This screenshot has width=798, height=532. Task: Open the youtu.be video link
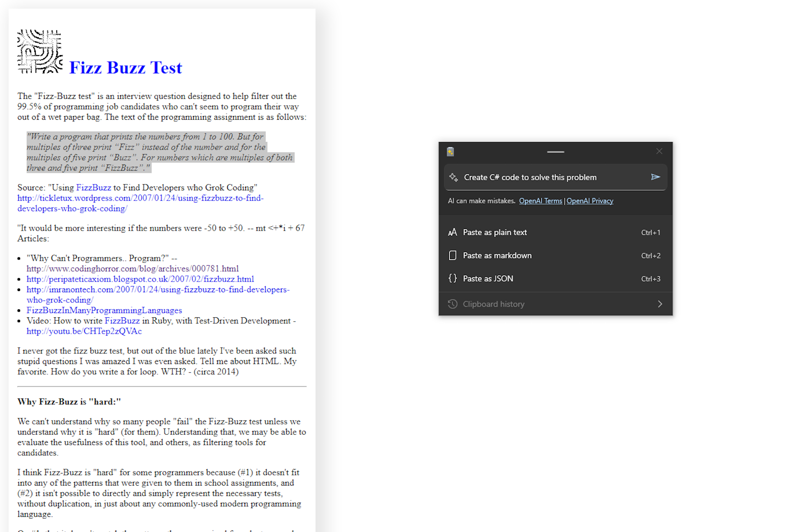click(x=84, y=331)
